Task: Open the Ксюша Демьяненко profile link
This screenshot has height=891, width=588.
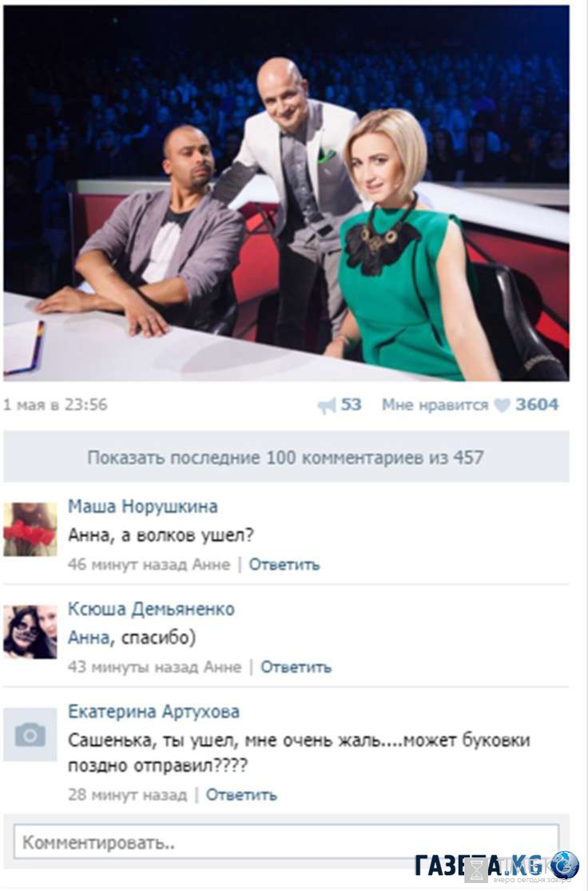Action: point(151,609)
